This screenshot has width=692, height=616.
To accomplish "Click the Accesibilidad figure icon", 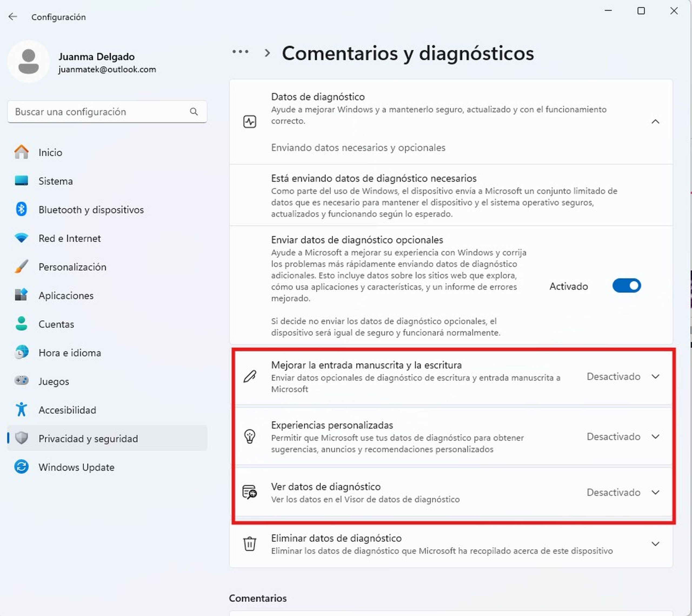I will (x=21, y=409).
